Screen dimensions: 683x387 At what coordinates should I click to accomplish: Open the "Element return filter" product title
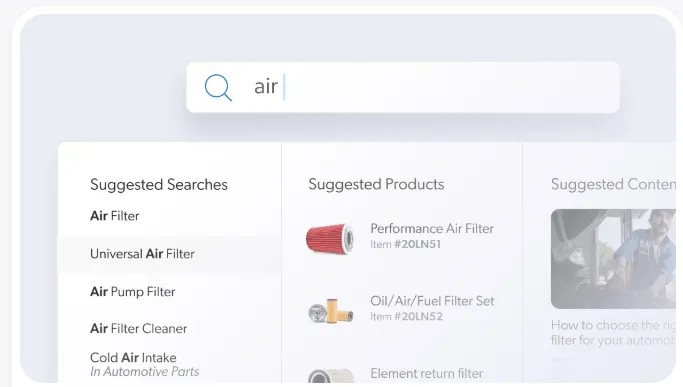(x=426, y=373)
